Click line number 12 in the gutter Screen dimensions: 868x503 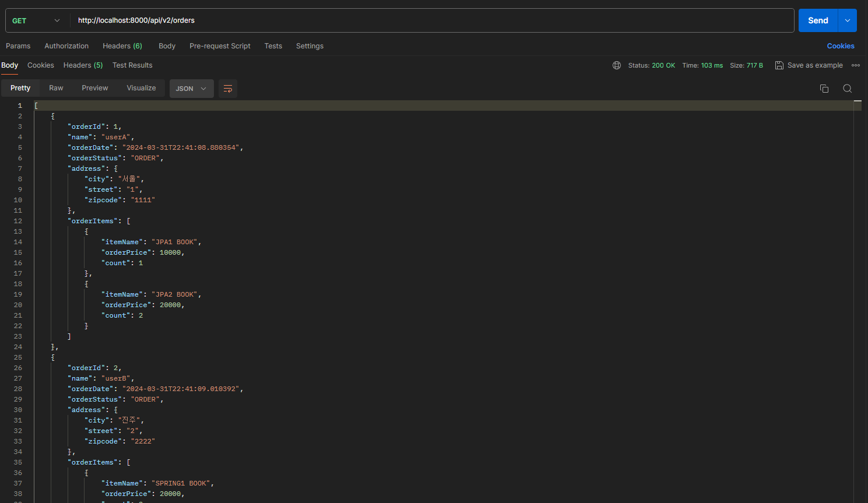[x=18, y=221]
